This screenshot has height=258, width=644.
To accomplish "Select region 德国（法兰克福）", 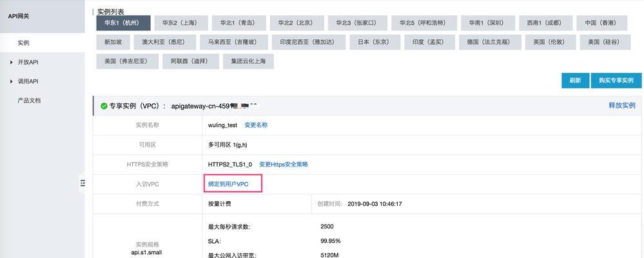I will point(490,42).
